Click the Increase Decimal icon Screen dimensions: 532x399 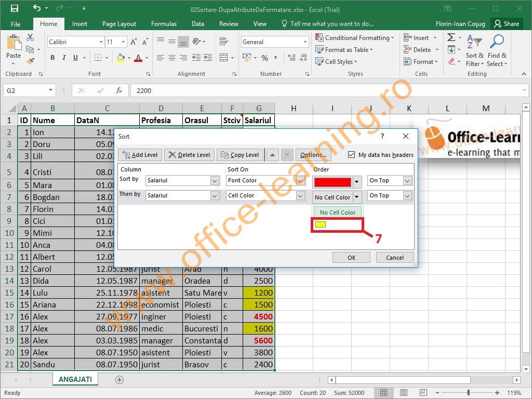tap(291, 58)
